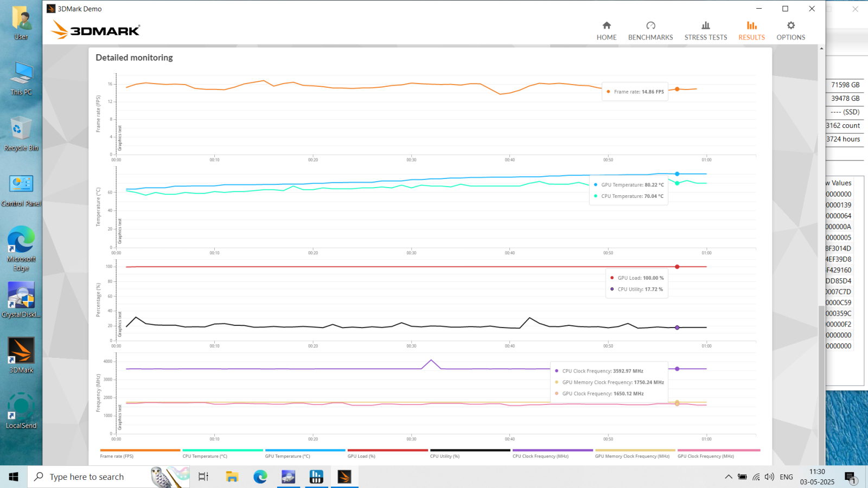Click the CPU utility data point marker

point(677,328)
